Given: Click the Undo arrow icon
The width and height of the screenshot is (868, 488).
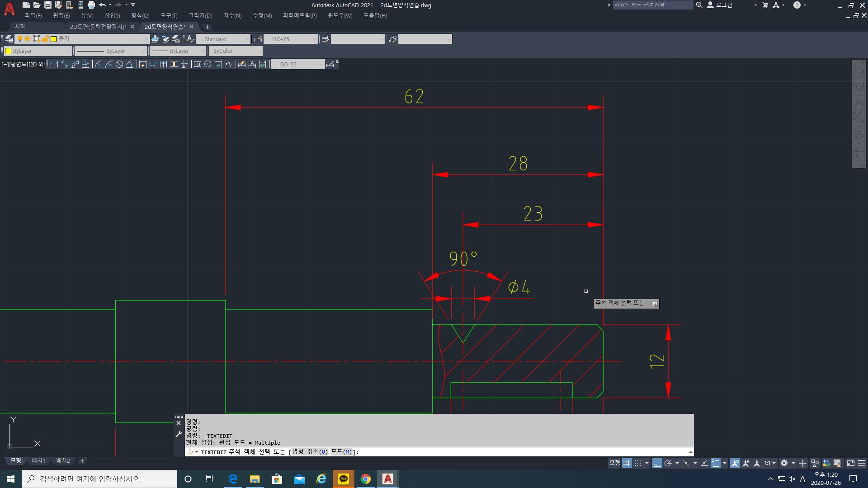Looking at the screenshot, I should [x=102, y=5].
